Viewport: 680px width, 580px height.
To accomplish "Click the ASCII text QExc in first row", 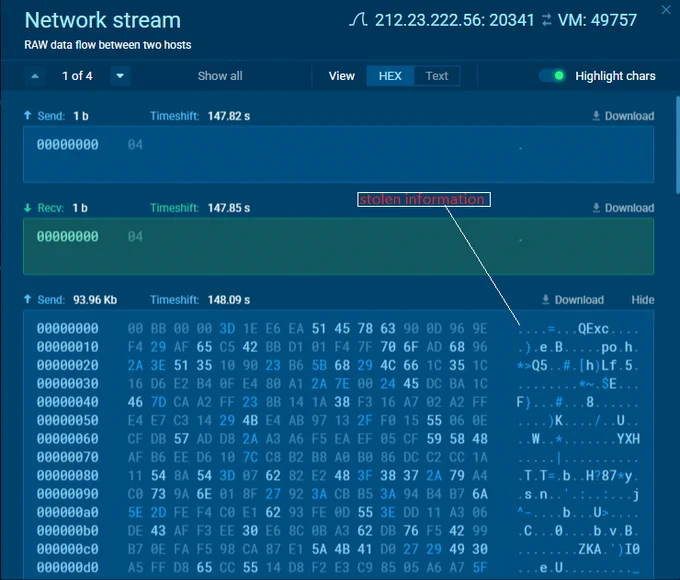I will pyautogui.click(x=593, y=329).
